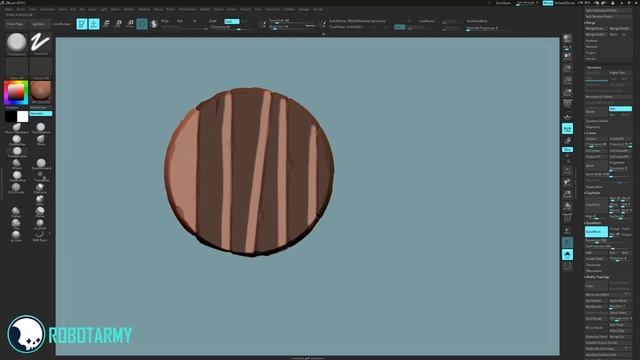Toggle the highlighted Solo mode button
Screen dimensions: 640x360
pos(567,255)
